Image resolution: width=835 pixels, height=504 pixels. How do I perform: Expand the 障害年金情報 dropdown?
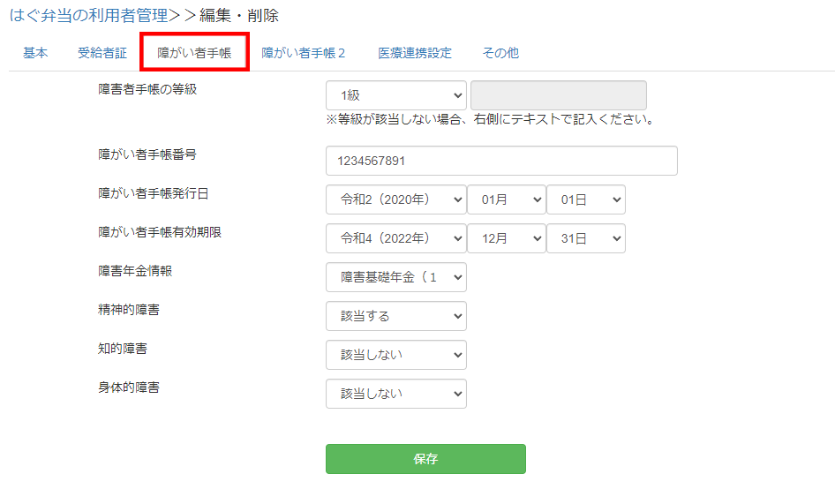(x=395, y=277)
